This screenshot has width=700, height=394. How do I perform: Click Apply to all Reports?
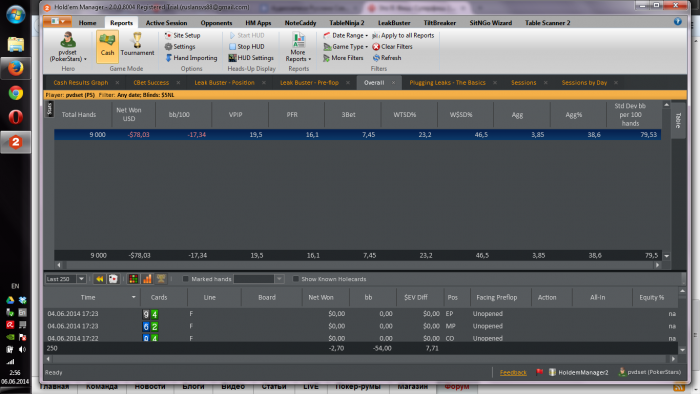tap(403, 35)
